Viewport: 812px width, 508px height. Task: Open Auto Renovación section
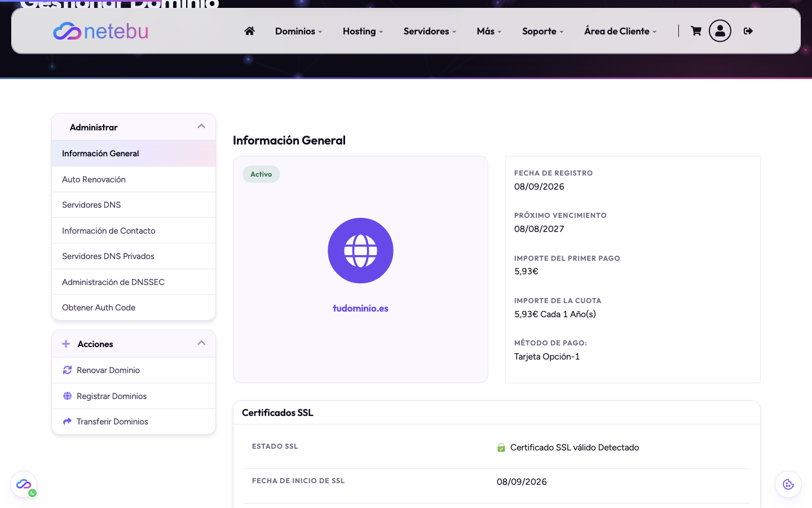[x=134, y=179]
